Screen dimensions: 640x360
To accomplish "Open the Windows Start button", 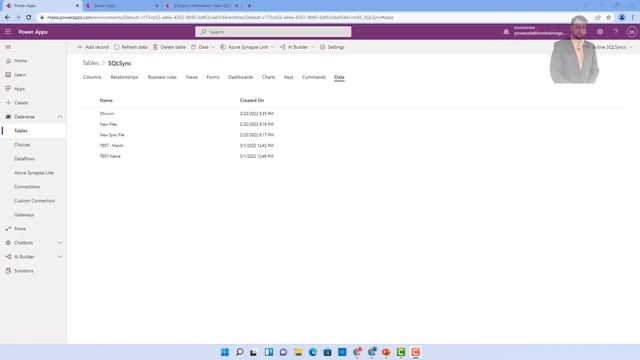I will (225, 352).
